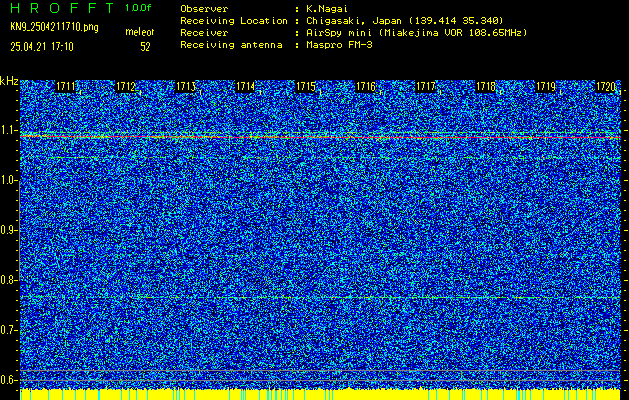Click the version label 1.00f

point(138,8)
